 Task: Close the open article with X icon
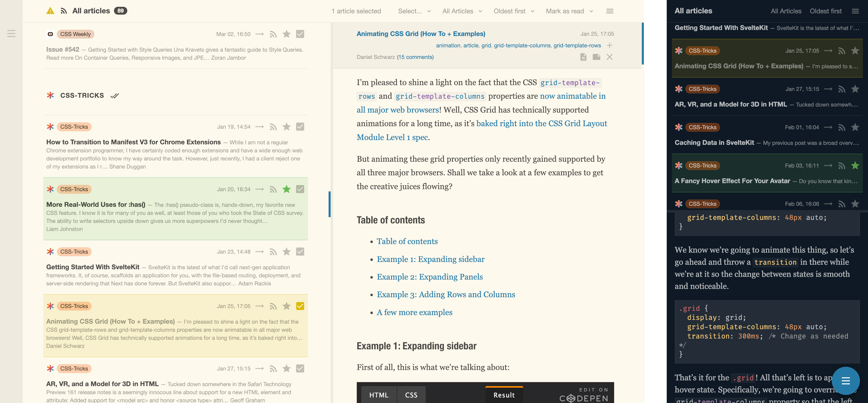click(x=609, y=57)
